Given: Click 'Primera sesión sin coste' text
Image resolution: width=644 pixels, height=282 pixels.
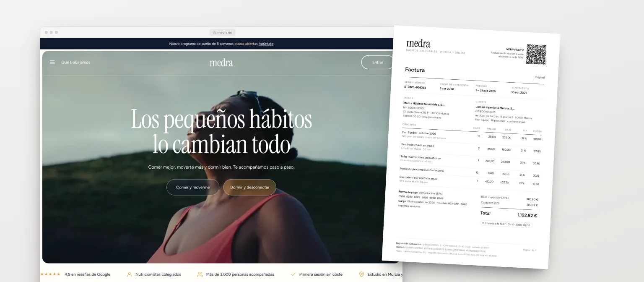Looking at the screenshot, I should [321, 274].
